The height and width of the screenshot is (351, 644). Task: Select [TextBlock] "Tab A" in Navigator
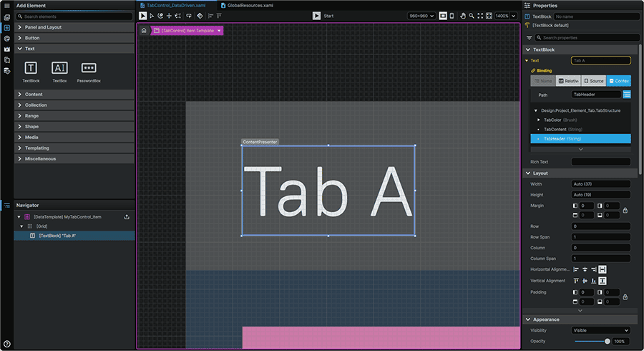(74, 236)
